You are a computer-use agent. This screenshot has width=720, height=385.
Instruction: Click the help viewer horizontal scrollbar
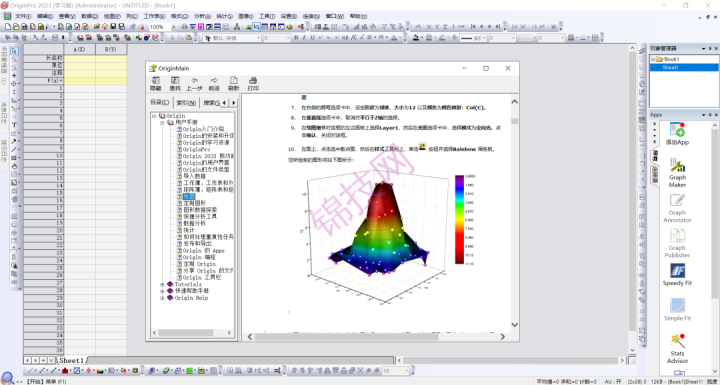(378, 337)
